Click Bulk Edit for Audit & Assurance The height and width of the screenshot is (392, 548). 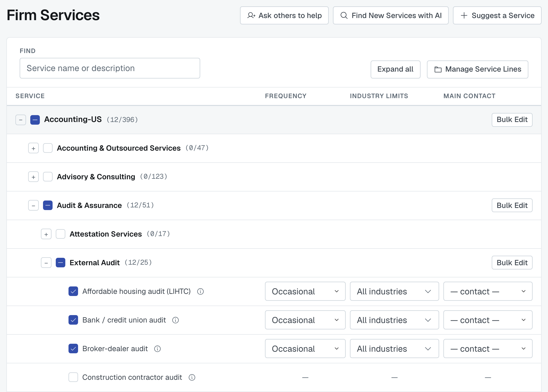click(512, 205)
